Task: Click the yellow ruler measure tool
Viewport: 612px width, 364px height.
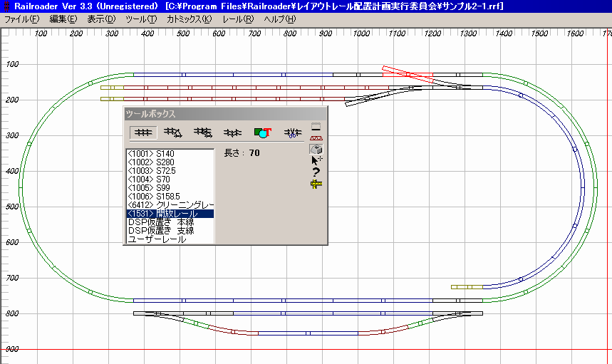Action: (x=316, y=184)
